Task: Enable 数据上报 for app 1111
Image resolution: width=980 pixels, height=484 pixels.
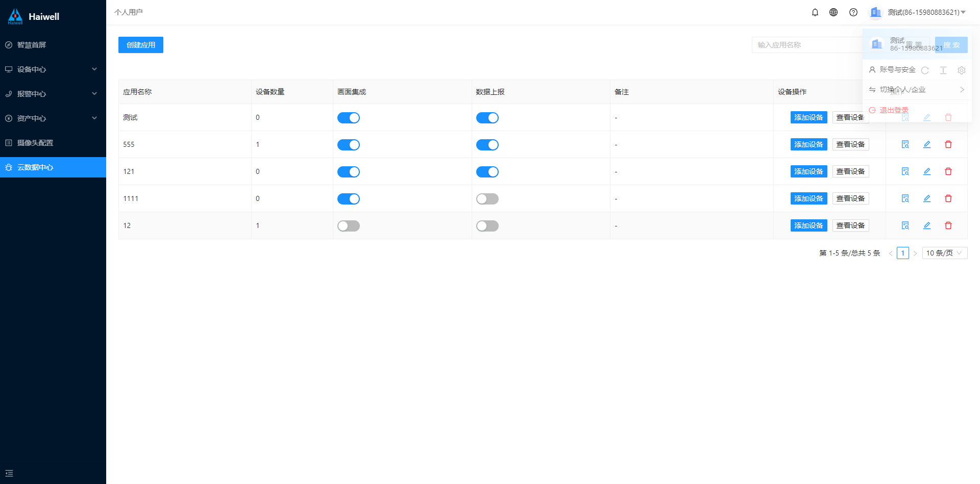Action: pos(487,199)
